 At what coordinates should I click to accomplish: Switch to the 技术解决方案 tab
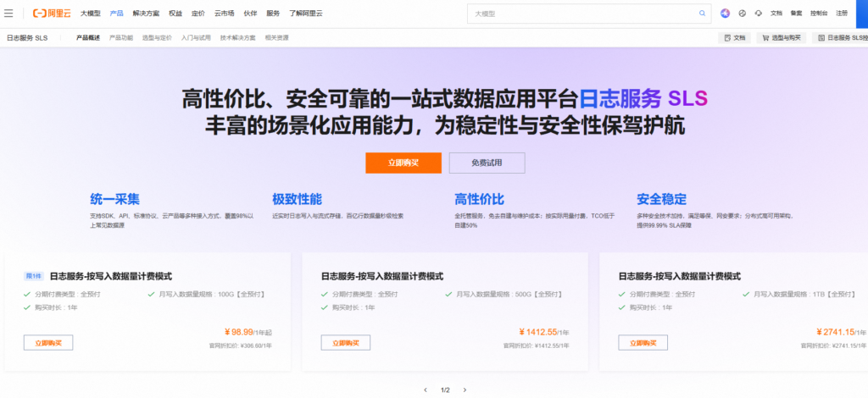[x=238, y=38]
